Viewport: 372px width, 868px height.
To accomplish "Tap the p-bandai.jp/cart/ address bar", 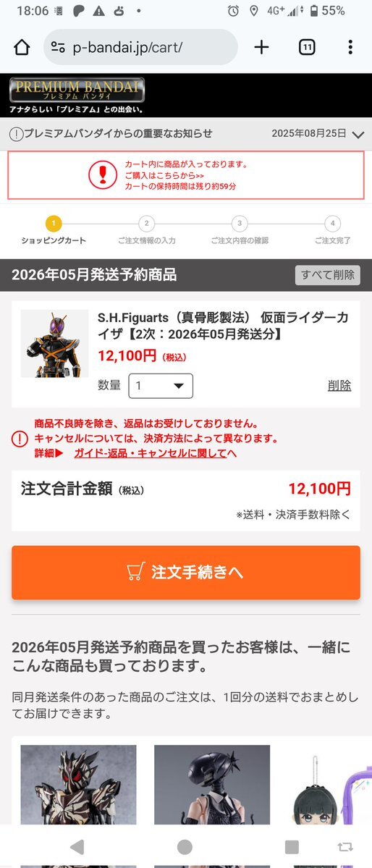I will tap(140, 47).
